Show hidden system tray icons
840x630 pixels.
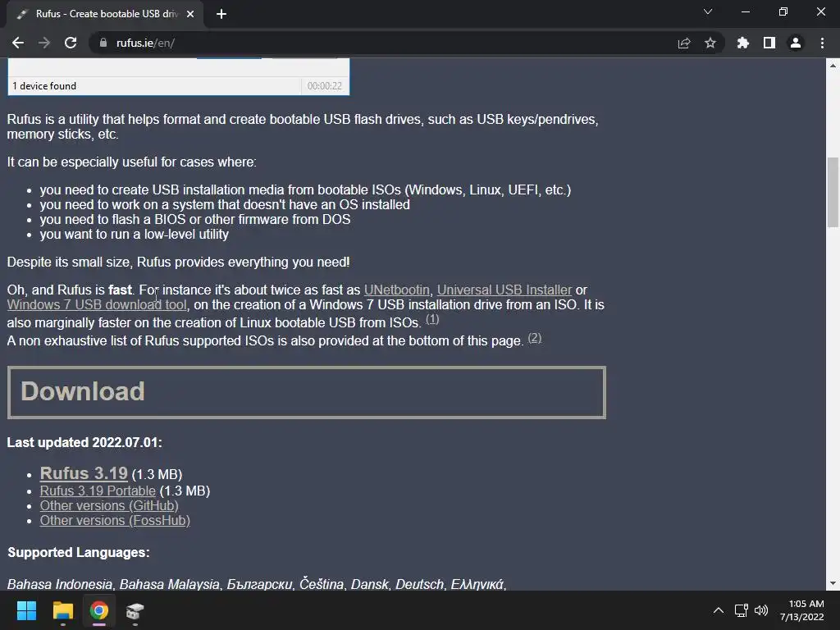tap(719, 610)
